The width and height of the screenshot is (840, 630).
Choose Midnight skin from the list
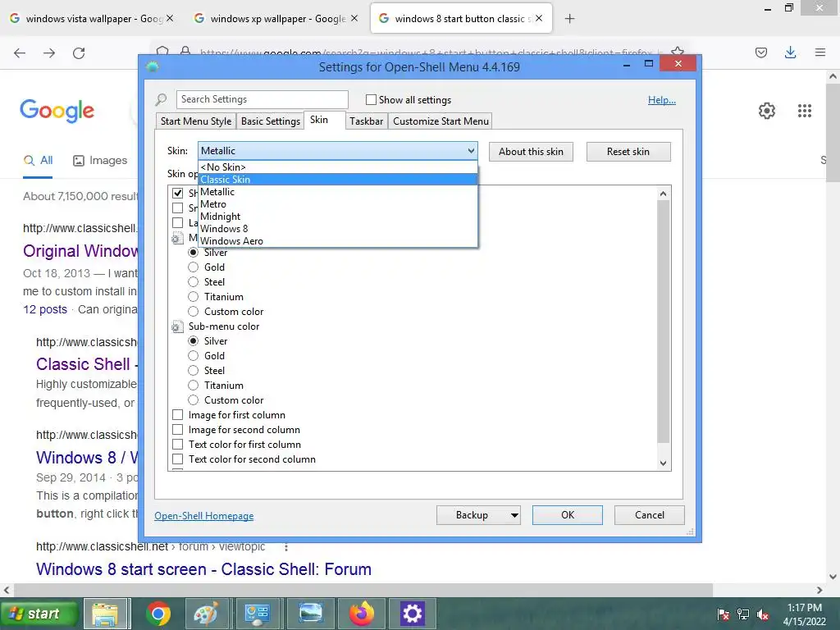(337, 217)
